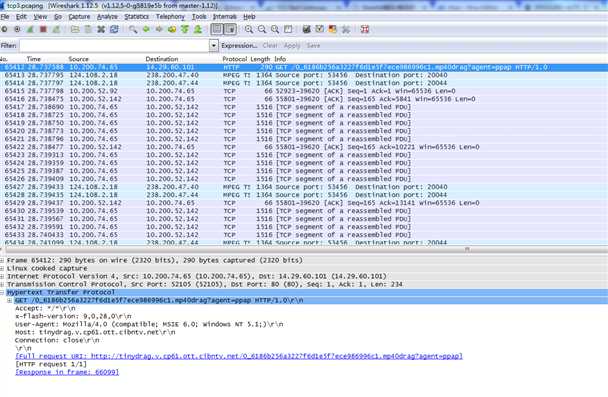Sort by the Protocol column header
608x397 pixels.
pyautogui.click(x=235, y=59)
